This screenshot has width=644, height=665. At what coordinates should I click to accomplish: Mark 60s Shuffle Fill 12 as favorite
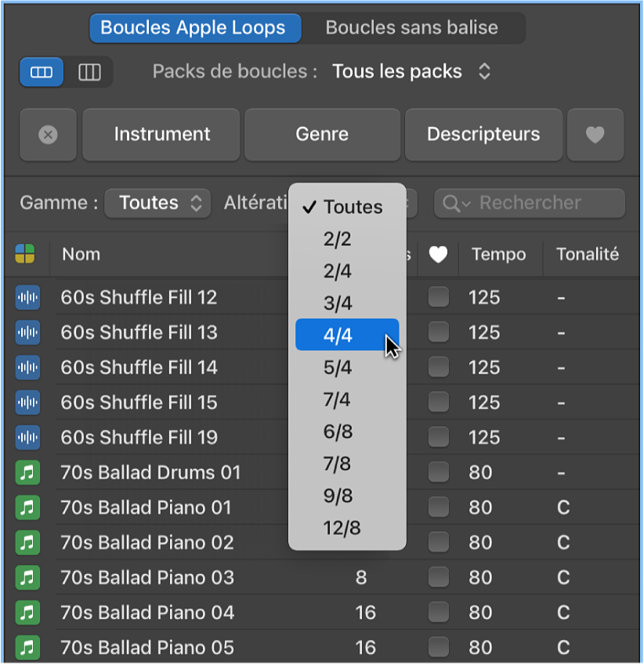(438, 297)
